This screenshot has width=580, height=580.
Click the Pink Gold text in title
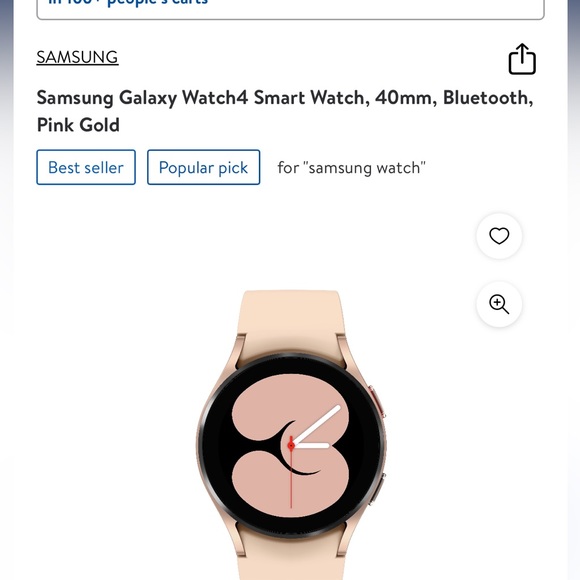[78, 125]
